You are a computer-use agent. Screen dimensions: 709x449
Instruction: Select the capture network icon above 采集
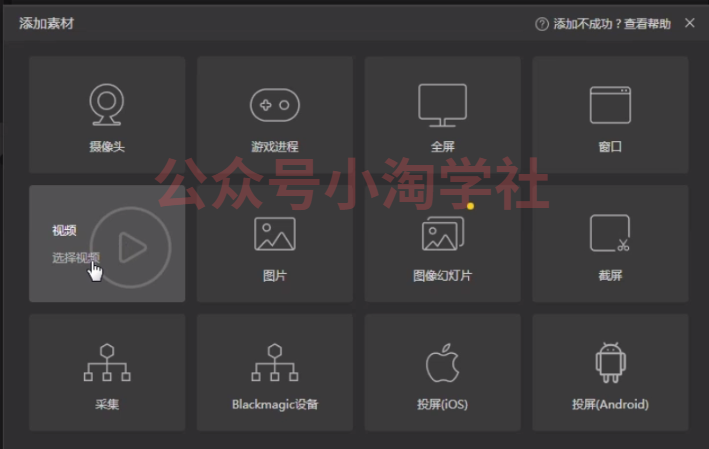[x=106, y=363]
